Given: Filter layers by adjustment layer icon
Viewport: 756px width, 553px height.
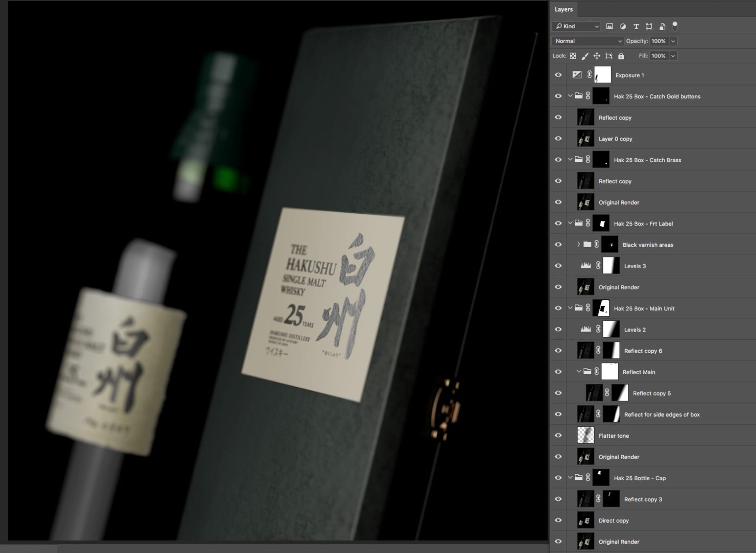Looking at the screenshot, I should coord(623,26).
